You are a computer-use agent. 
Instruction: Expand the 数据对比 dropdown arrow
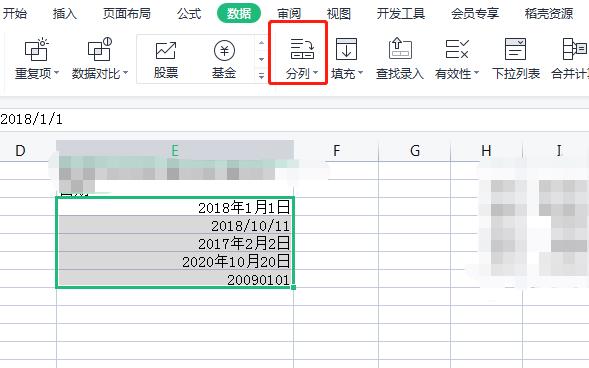coord(125,72)
